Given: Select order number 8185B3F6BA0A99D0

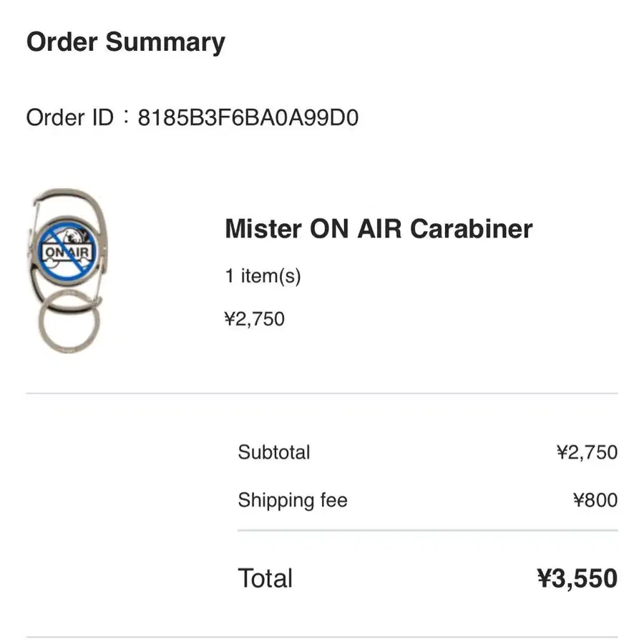Looking at the screenshot, I should (x=248, y=117).
